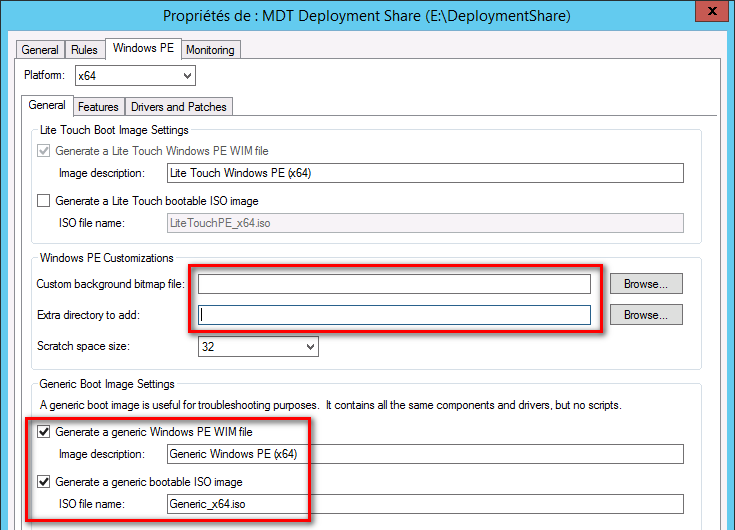Browse for a custom background bitmap file
The image size is (735, 530).
(x=646, y=284)
